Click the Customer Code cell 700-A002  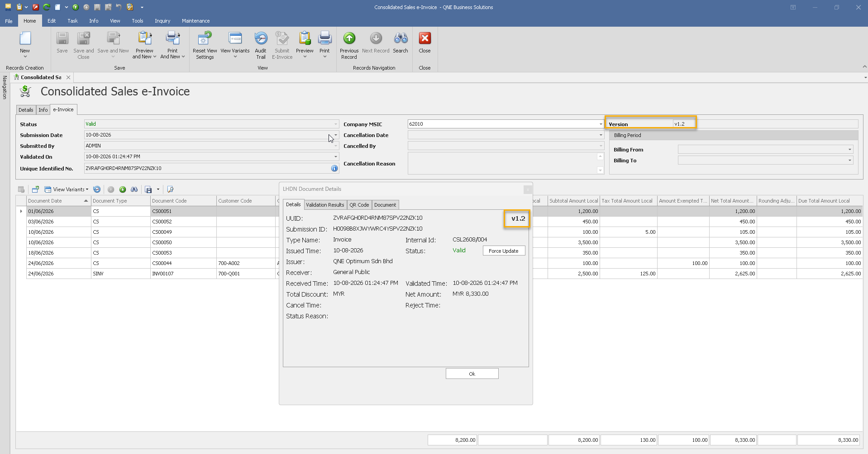click(246, 263)
